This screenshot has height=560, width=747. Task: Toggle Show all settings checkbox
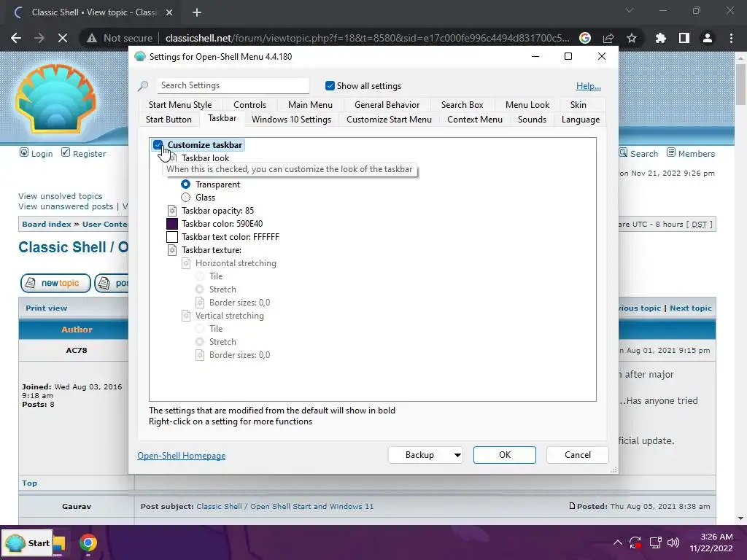330,86
